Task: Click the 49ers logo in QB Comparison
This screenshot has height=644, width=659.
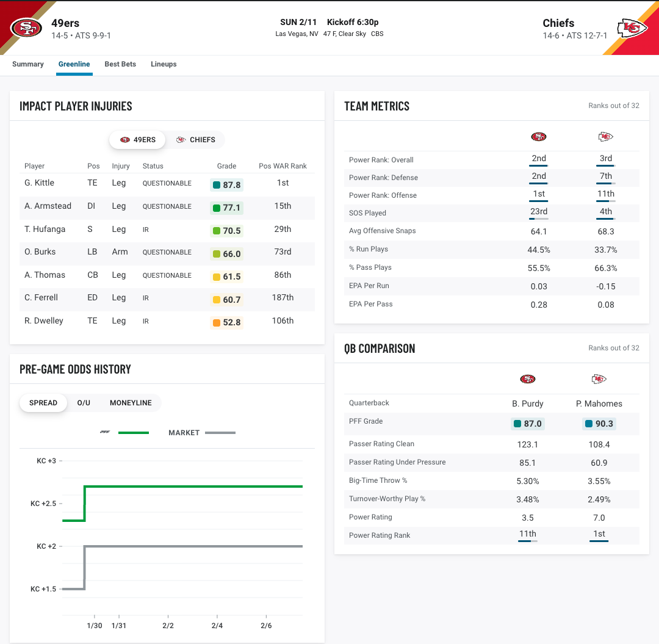Action: tap(527, 379)
